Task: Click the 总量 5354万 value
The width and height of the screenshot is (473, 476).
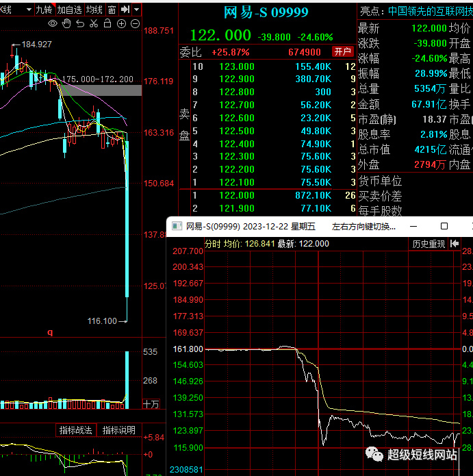Action: 430,88
